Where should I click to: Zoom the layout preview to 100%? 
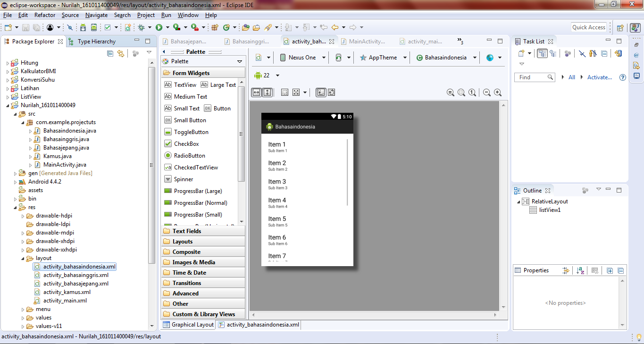click(472, 92)
